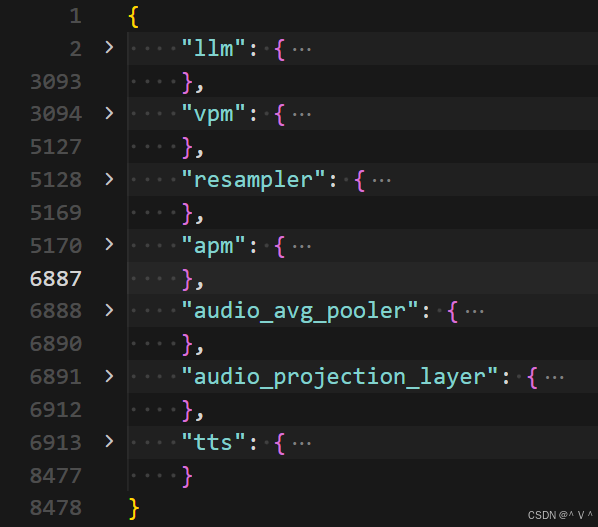Click the opening yellow brace on line 1
Image resolution: width=598 pixels, height=527 pixels.
(x=133, y=17)
